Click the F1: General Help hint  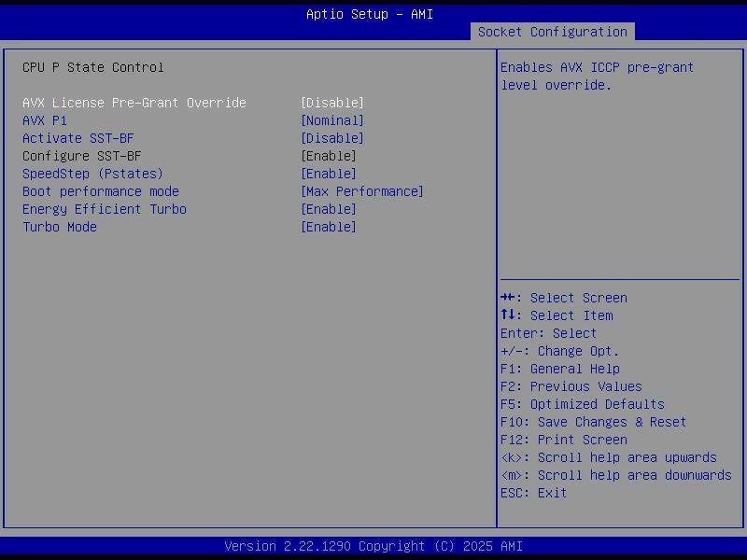coord(559,369)
